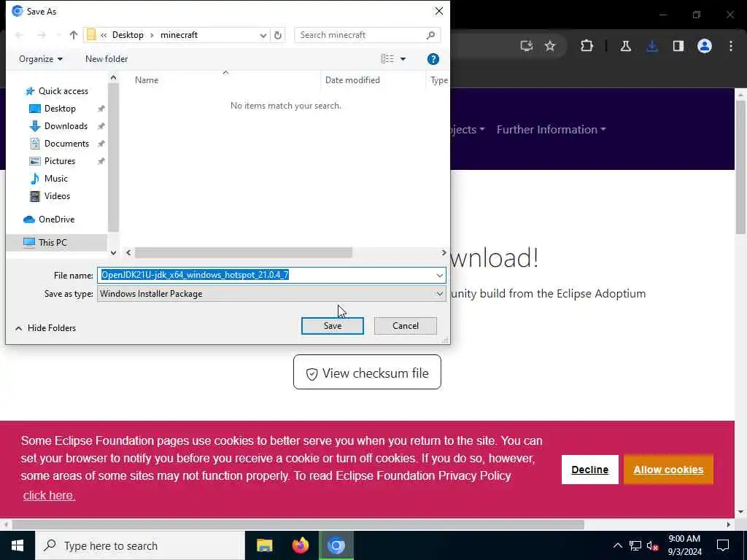Image resolution: width=747 pixels, height=560 pixels.
Task: Sort by Name column header
Action: 146,80
